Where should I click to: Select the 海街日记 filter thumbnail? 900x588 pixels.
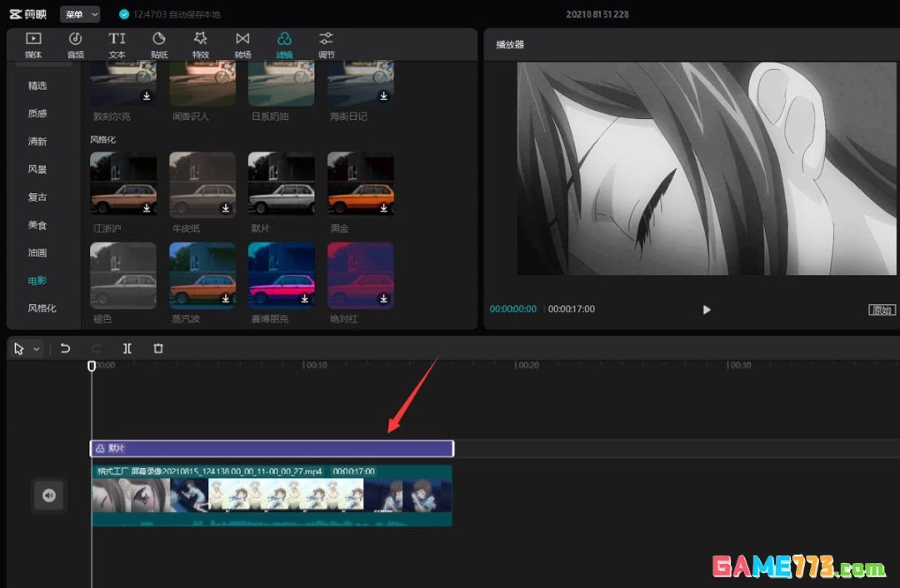pyautogui.click(x=361, y=83)
